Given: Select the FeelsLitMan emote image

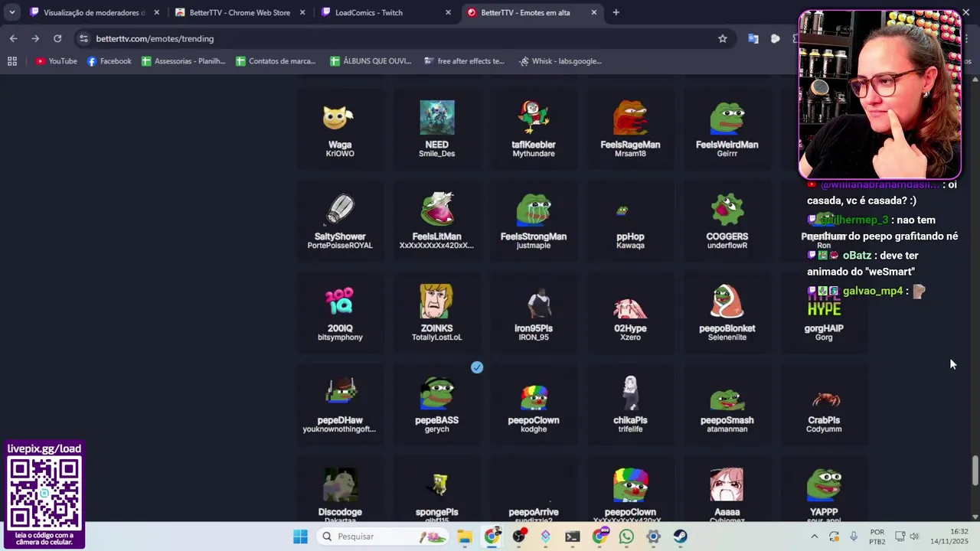Looking at the screenshot, I should click(x=436, y=209).
